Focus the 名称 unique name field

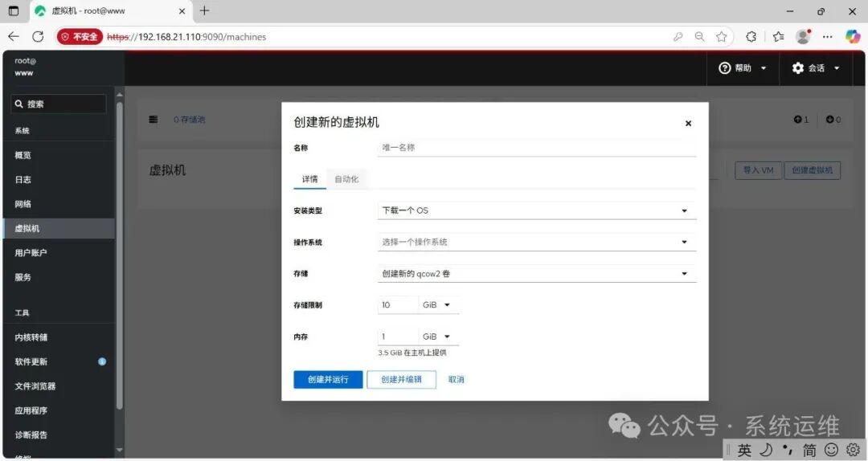(x=536, y=148)
